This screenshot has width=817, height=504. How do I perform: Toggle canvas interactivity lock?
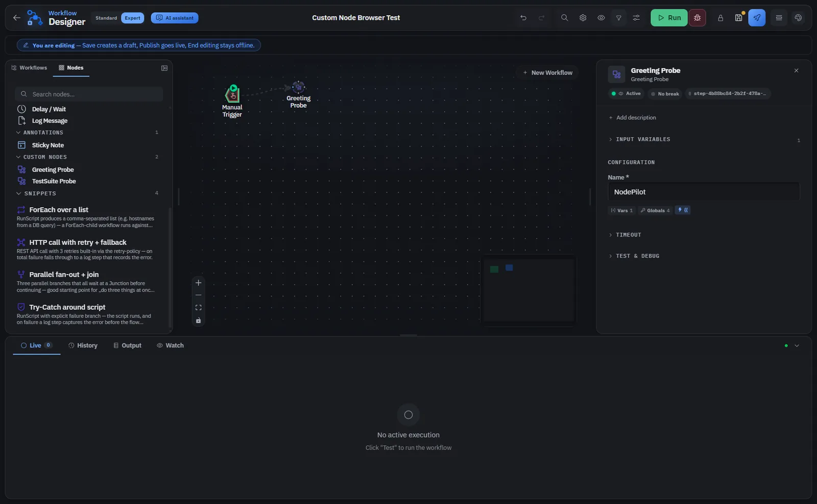199,320
